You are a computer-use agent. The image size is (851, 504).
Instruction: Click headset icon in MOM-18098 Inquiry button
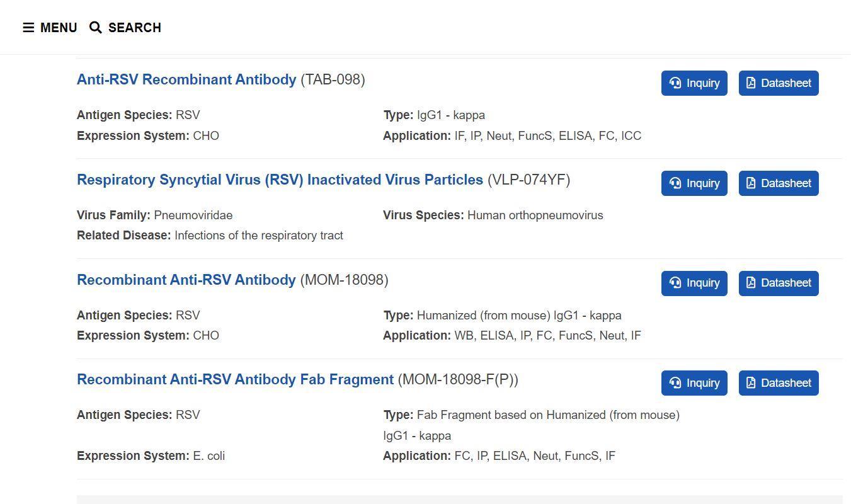(x=675, y=283)
